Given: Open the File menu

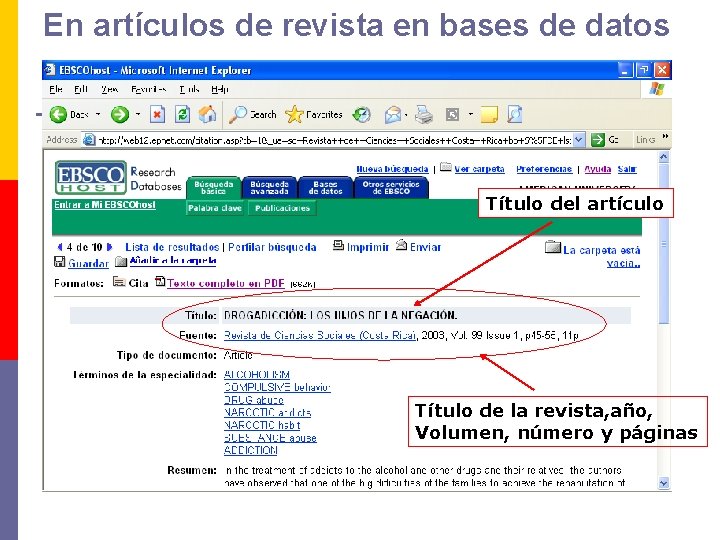Looking at the screenshot, I should [x=56, y=89].
